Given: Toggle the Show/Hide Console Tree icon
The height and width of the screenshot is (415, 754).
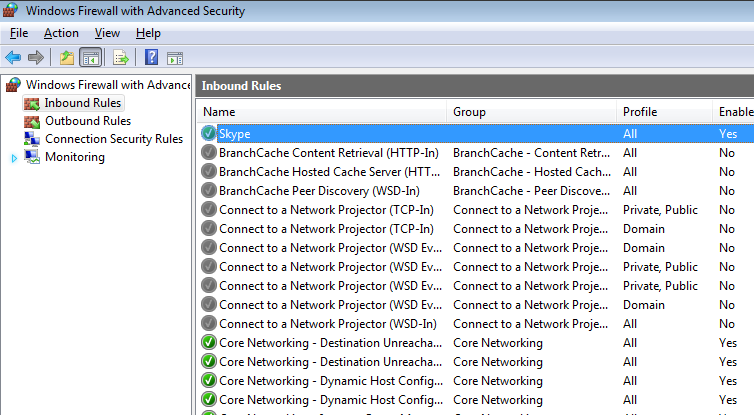Looking at the screenshot, I should pos(90,57).
